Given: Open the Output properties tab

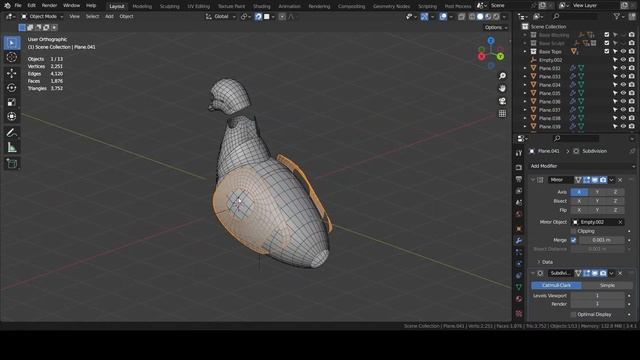Looking at the screenshot, I should pos(519,179).
